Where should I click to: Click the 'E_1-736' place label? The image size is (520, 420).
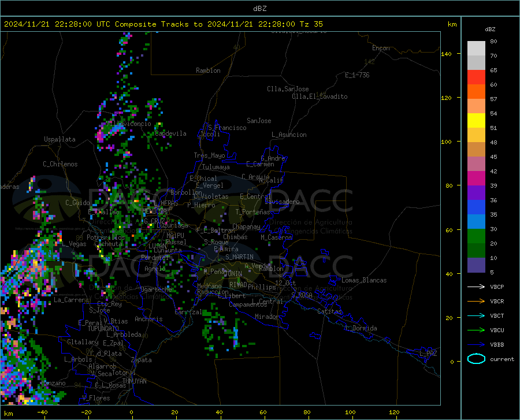[357, 75]
